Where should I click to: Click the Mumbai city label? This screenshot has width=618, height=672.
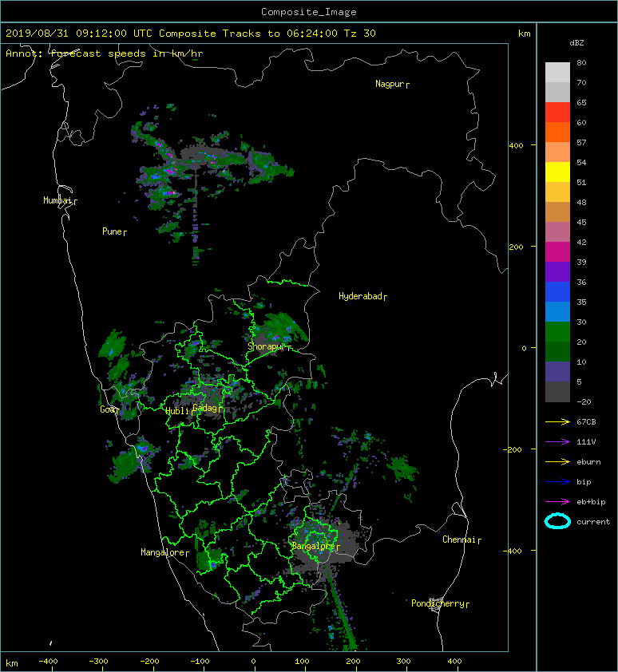coord(60,200)
